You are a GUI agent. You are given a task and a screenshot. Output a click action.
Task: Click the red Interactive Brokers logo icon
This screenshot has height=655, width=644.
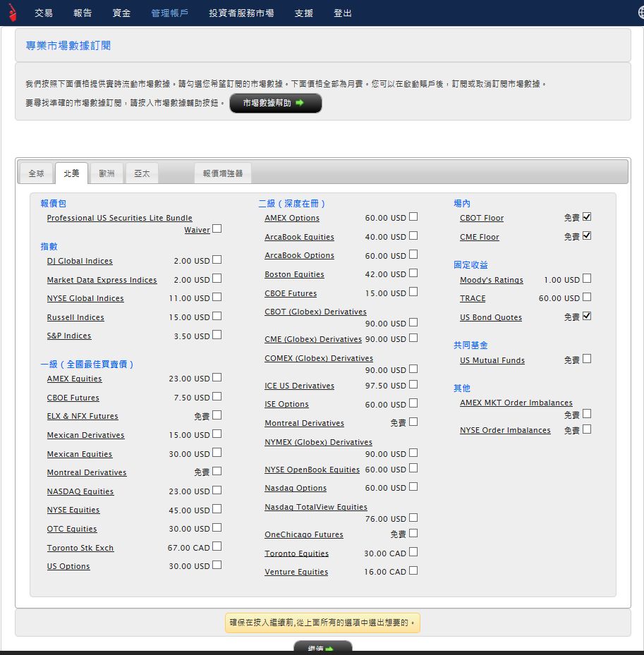click(12, 13)
